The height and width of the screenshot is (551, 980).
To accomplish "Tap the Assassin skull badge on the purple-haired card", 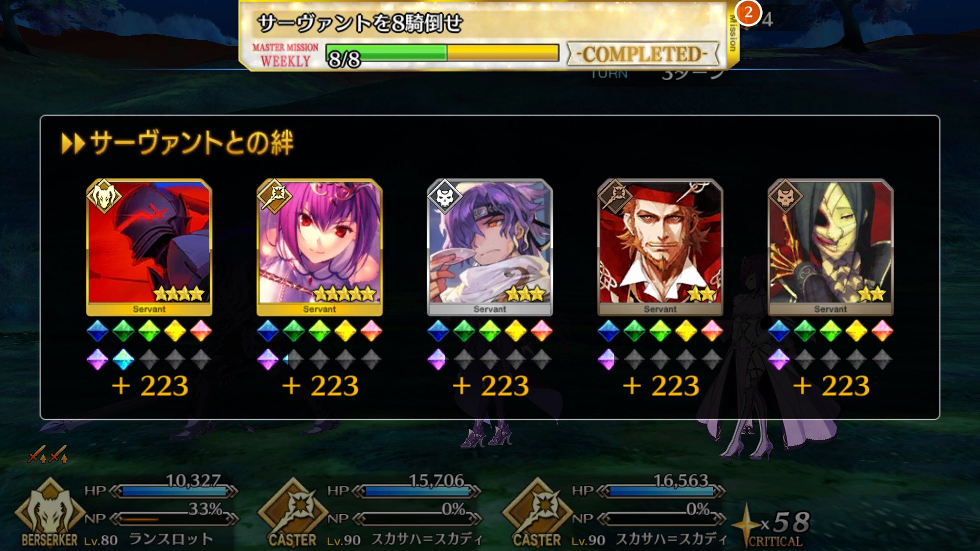I will (x=445, y=196).
